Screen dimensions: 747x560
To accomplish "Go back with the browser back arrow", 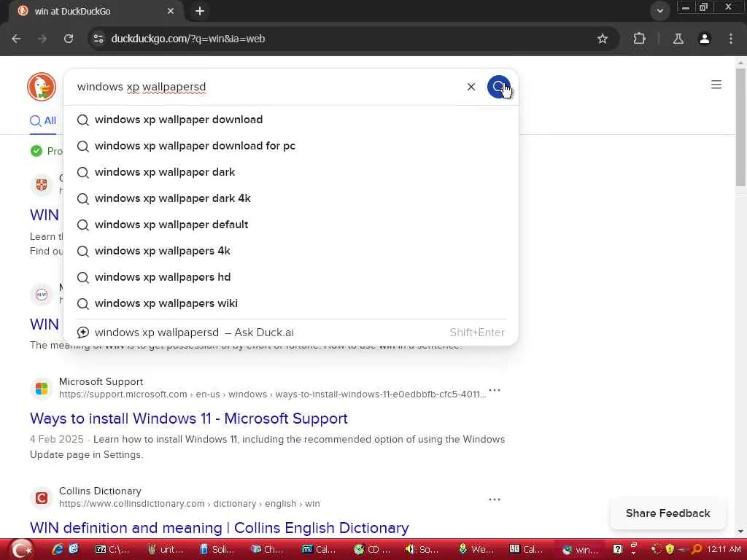I will point(16,39).
